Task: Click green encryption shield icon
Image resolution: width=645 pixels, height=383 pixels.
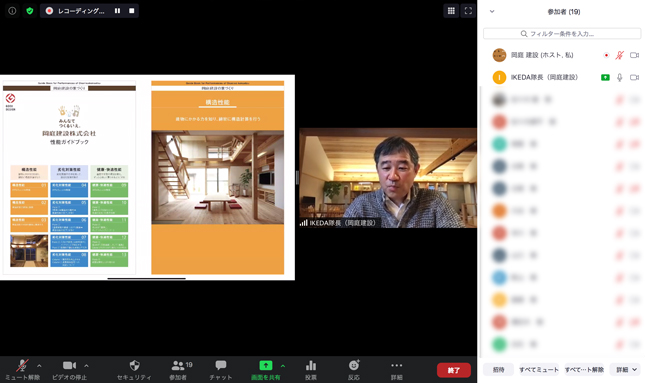Action: (x=30, y=11)
